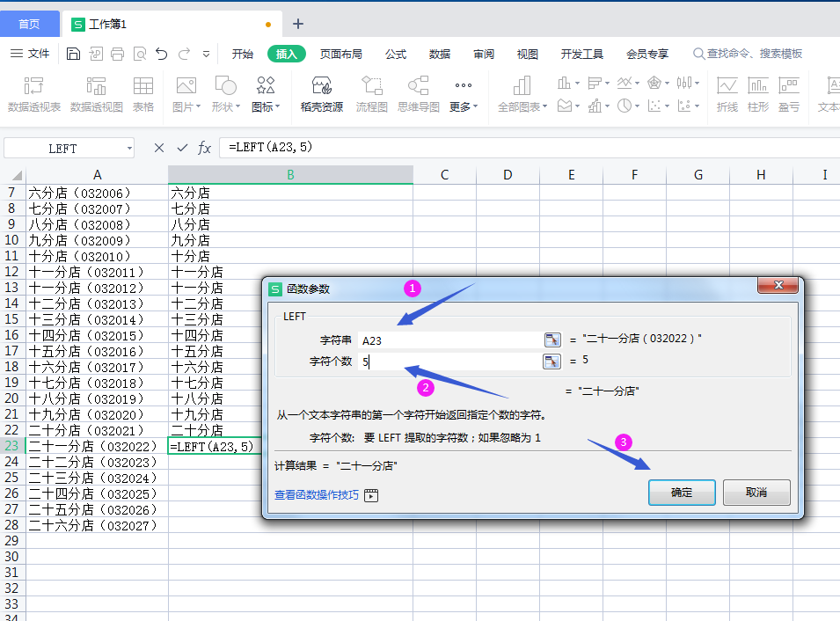
Task: Select row 24 header
Action: pyautogui.click(x=12, y=462)
